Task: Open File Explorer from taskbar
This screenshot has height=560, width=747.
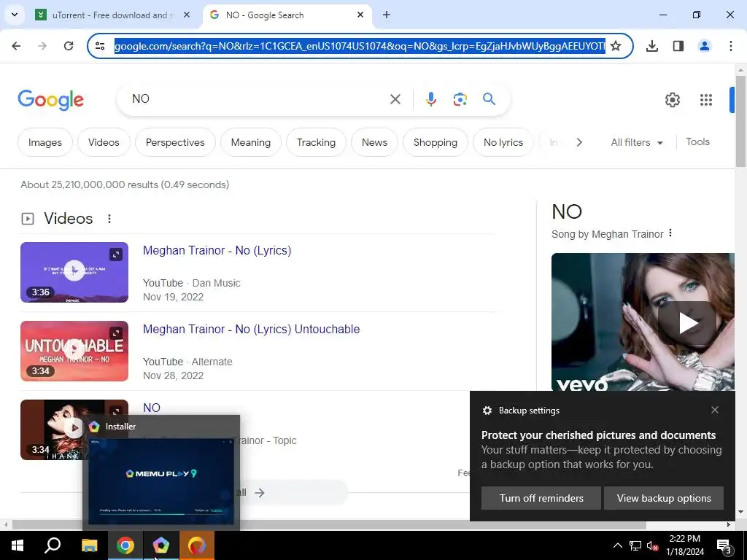Action: coord(89,545)
